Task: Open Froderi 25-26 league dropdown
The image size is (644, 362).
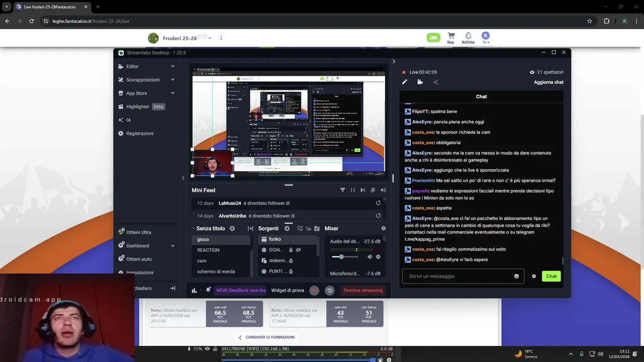Action: pos(210,38)
